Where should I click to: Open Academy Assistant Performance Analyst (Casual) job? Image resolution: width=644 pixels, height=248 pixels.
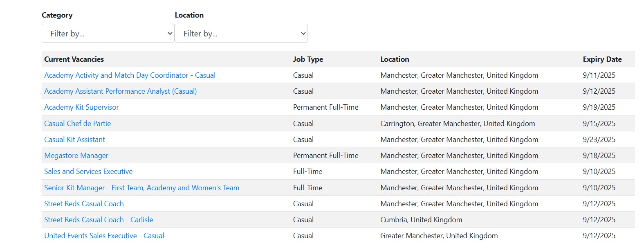pos(120,91)
